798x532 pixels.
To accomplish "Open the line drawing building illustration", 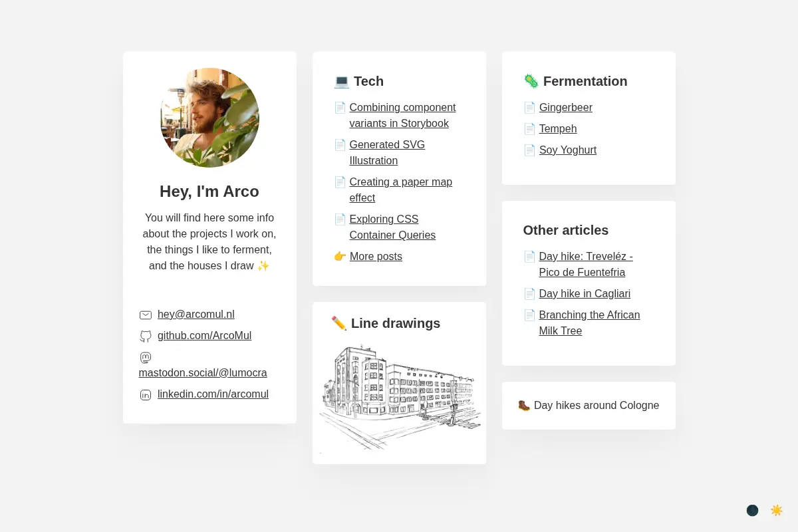I will point(399,398).
